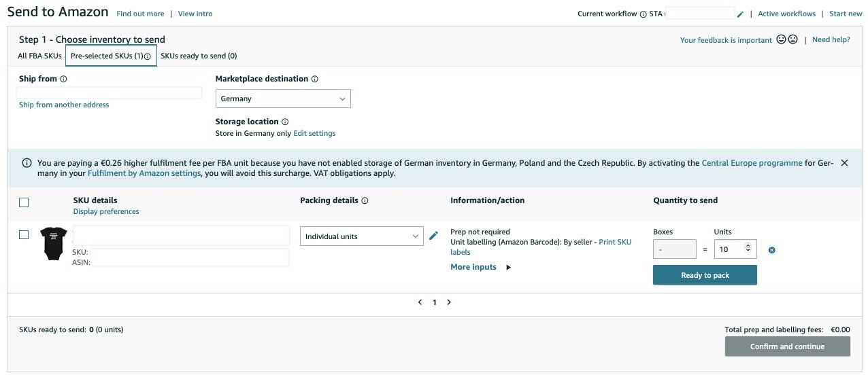868x375 pixels.
Task: Click the happy face feedback icon
Action: point(781,40)
